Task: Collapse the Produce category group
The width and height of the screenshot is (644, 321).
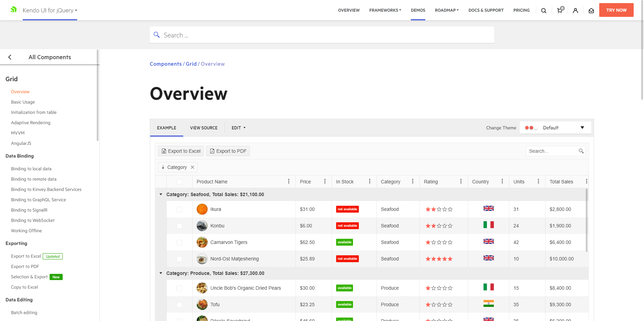Action: point(161,273)
